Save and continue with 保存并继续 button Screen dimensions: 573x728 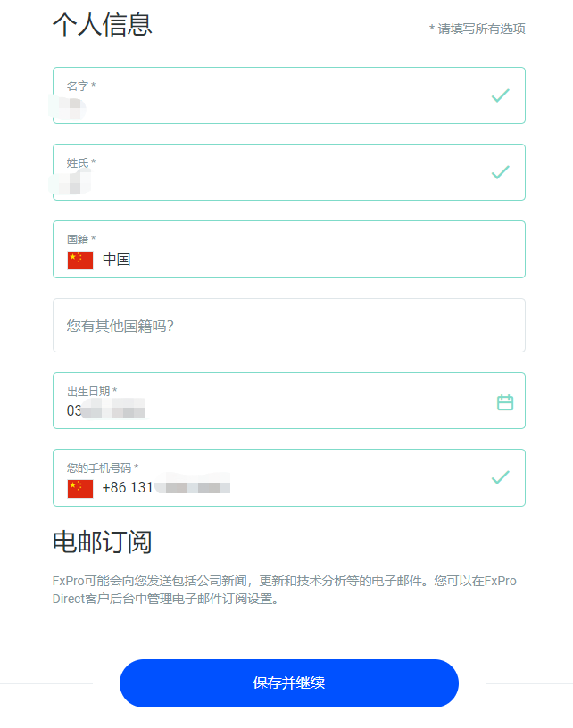click(289, 683)
